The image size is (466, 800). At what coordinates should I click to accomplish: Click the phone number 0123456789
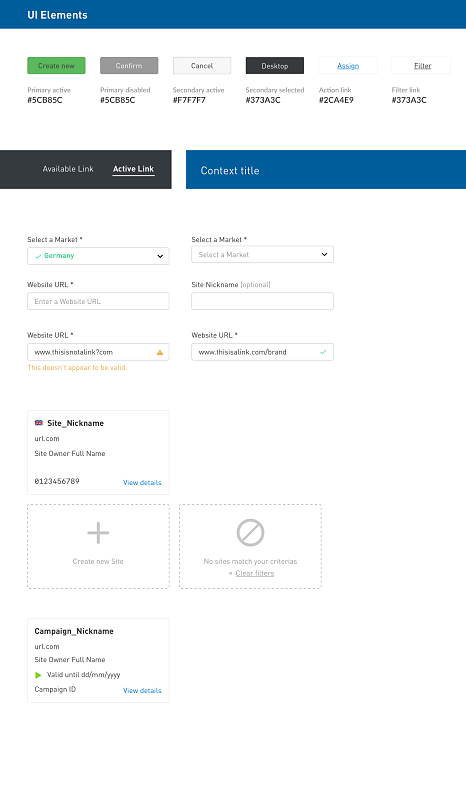coord(57,481)
